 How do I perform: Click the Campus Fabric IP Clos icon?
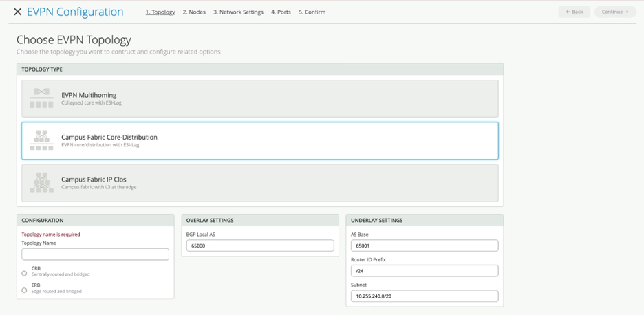click(x=41, y=182)
